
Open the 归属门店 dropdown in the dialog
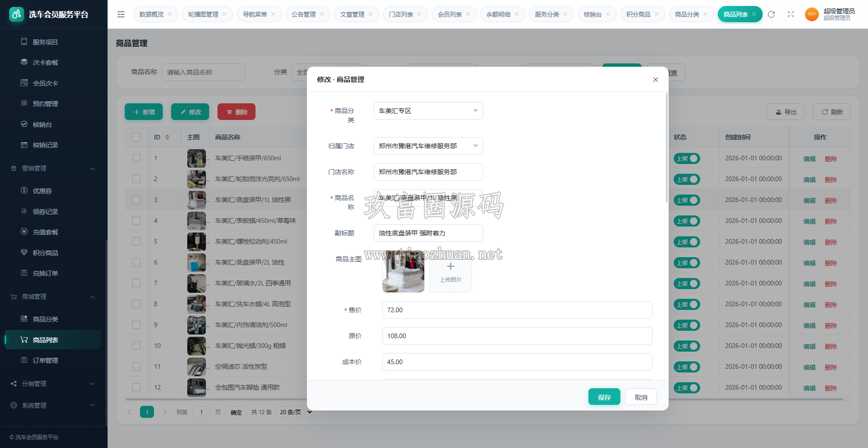(428, 146)
